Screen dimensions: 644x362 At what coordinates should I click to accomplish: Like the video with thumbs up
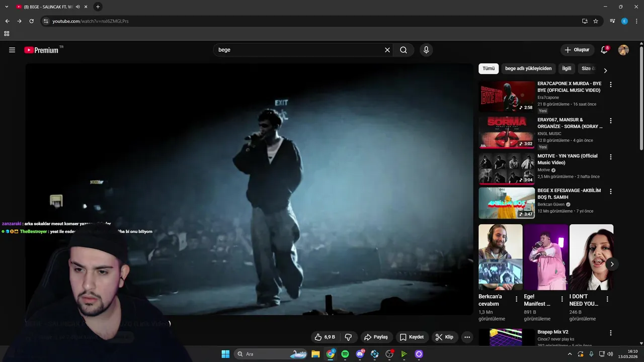click(x=325, y=337)
